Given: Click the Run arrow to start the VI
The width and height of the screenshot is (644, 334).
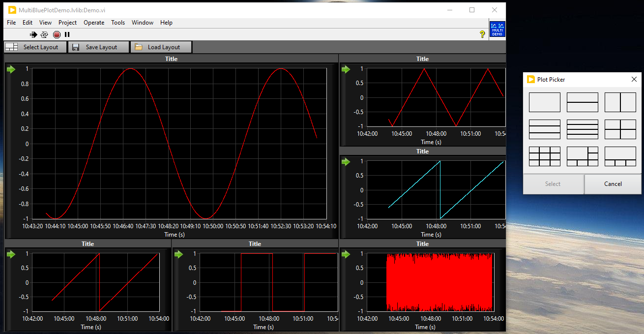Looking at the screenshot, I should tap(33, 34).
